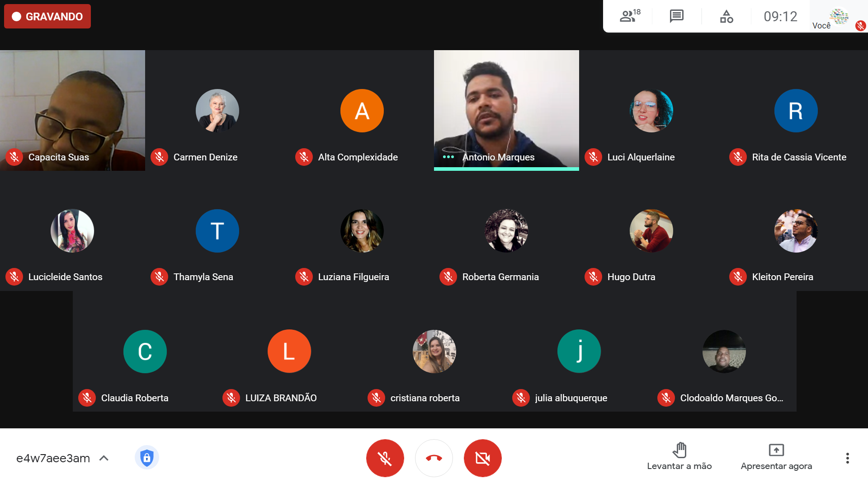Click the Levantar a mão label
This screenshot has height=488, width=868.
pyautogui.click(x=679, y=466)
